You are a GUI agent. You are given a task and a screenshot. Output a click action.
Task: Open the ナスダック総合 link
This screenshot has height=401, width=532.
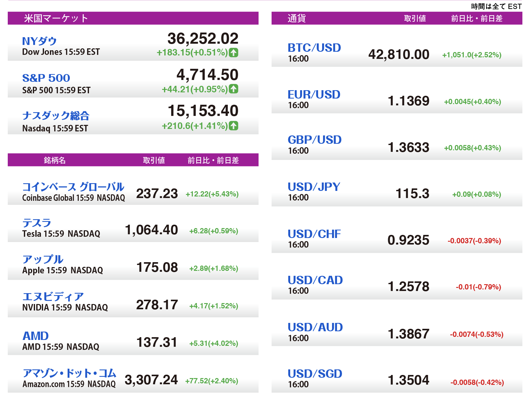[x=56, y=116]
